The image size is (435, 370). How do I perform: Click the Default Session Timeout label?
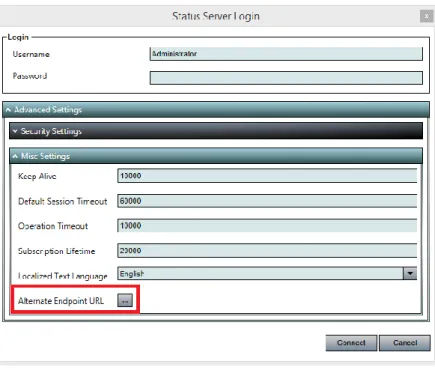pos(63,201)
